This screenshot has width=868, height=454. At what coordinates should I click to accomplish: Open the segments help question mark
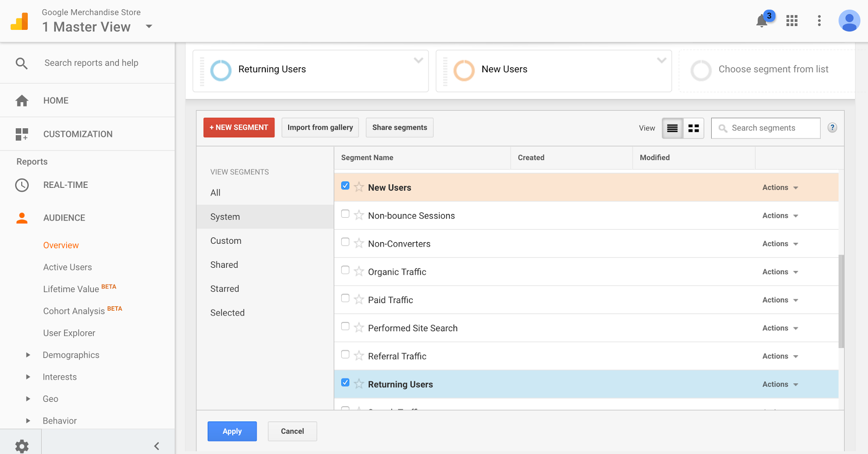[832, 128]
